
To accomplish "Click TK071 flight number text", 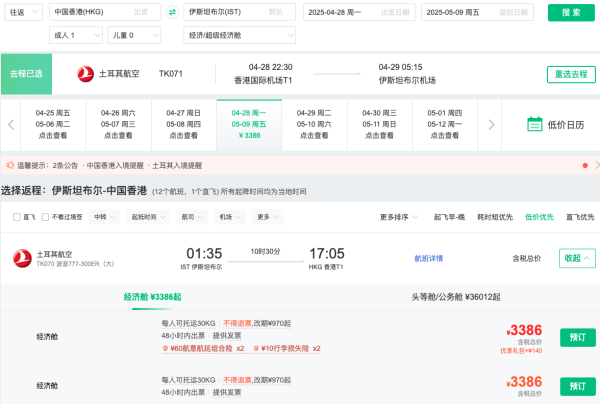I will (171, 74).
